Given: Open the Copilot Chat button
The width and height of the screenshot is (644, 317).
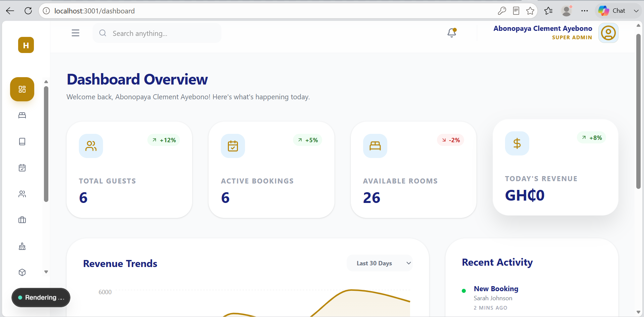Looking at the screenshot, I should pyautogui.click(x=612, y=11).
